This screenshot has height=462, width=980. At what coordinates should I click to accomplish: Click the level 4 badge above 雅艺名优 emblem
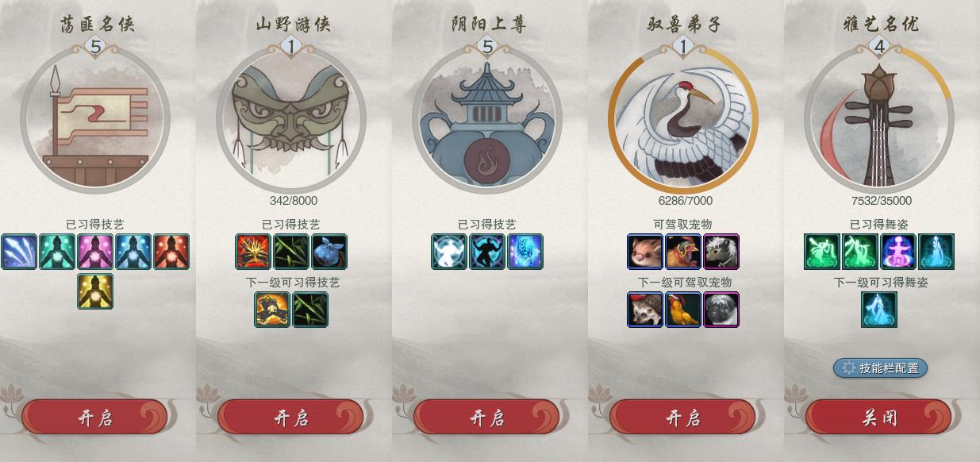coord(879,47)
